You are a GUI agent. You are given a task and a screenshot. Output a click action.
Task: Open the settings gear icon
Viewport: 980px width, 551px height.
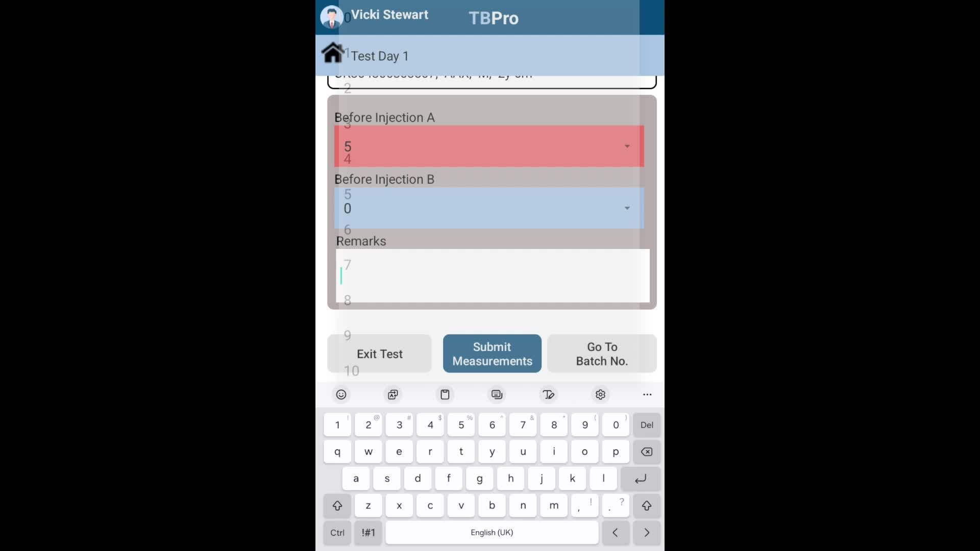(600, 394)
